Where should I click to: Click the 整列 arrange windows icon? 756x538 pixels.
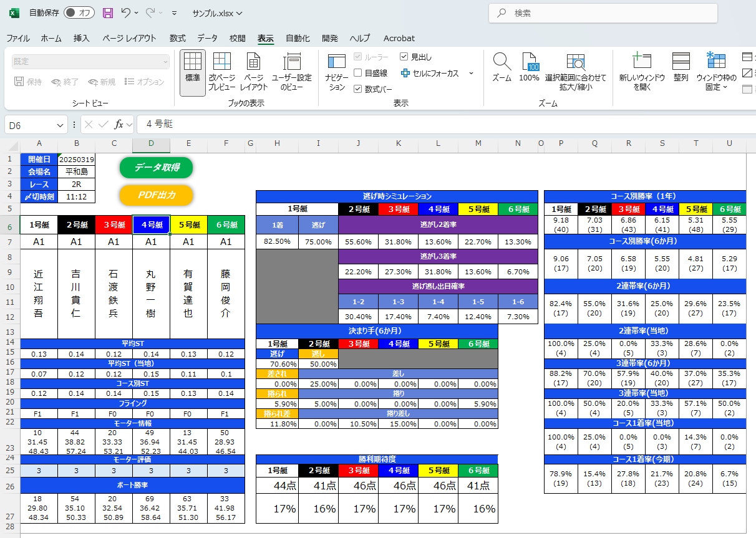(x=681, y=60)
